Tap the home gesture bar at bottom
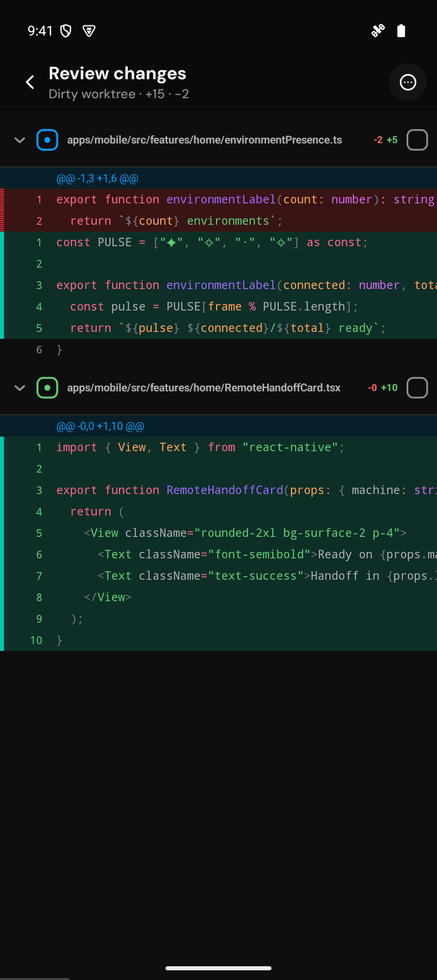The width and height of the screenshot is (437, 980). 218,968
